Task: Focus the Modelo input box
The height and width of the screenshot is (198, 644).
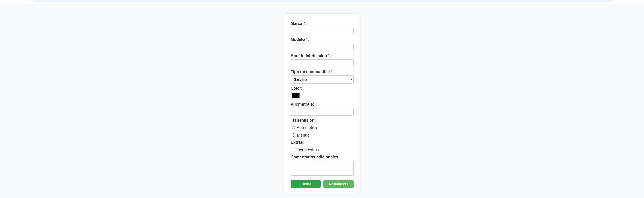Action: [x=322, y=47]
